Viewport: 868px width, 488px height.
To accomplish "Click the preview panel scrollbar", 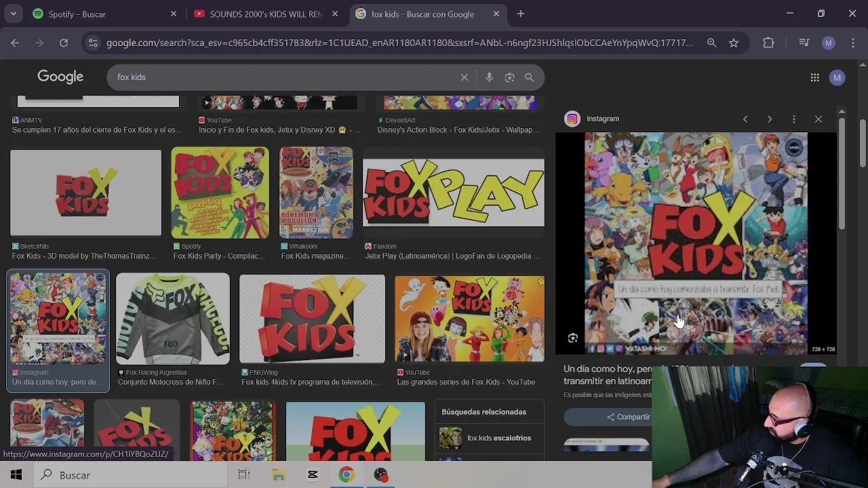I will [842, 174].
